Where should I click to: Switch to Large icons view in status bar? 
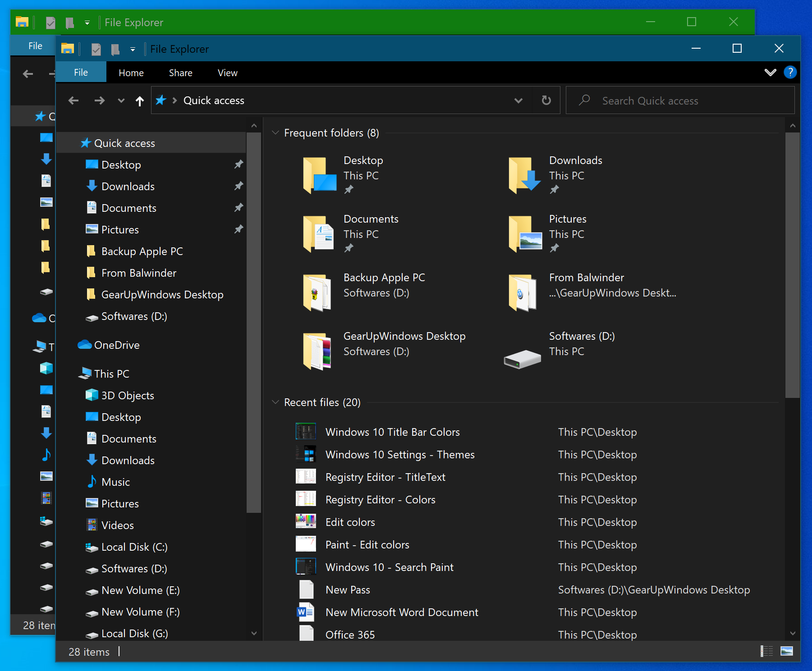787,651
